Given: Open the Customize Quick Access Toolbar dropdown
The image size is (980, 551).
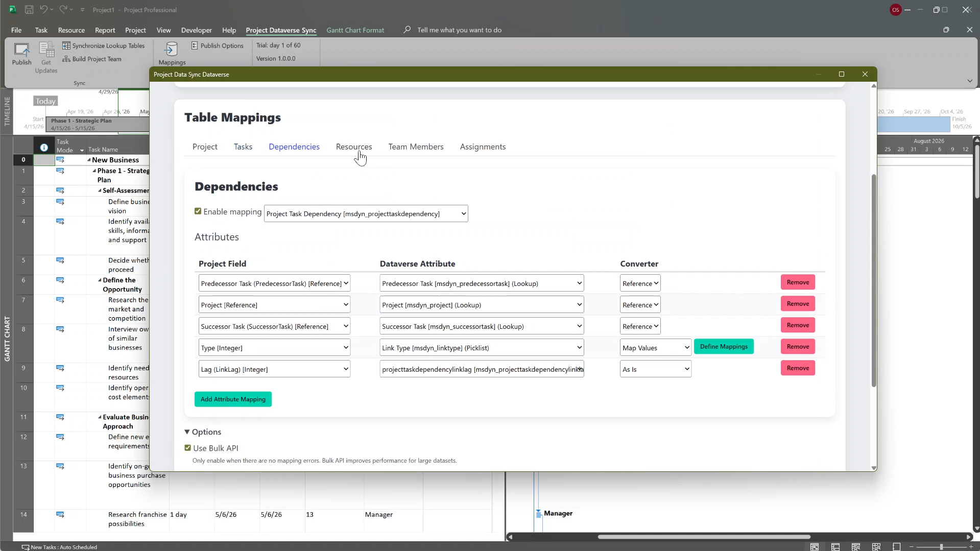Looking at the screenshot, I should pos(82,10).
